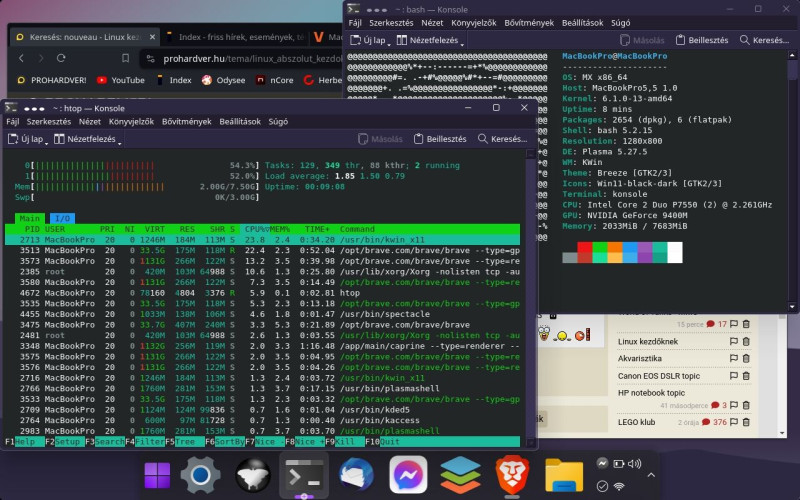Switch to htop I/O tab

[62, 218]
